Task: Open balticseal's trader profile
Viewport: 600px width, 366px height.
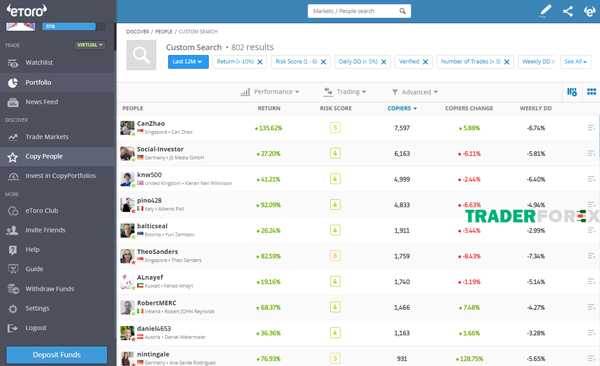Action: click(152, 226)
